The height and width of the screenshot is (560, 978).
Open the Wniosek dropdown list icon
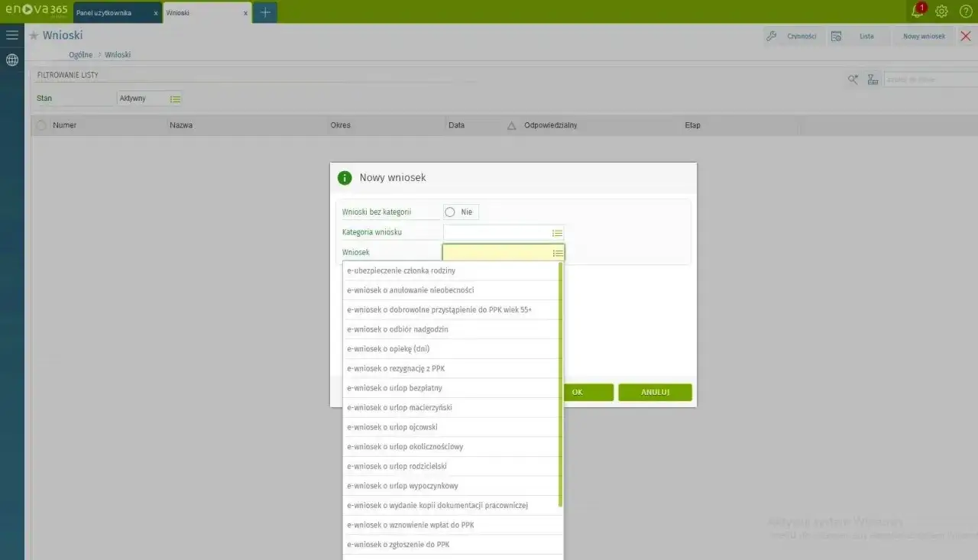click(x=558, y=253)
